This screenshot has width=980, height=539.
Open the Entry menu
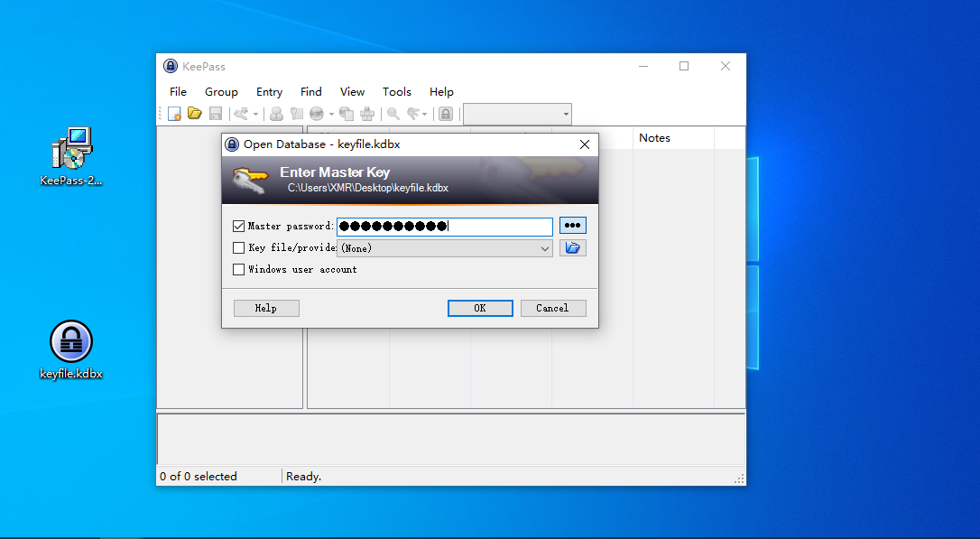click(x=270, y=92)
